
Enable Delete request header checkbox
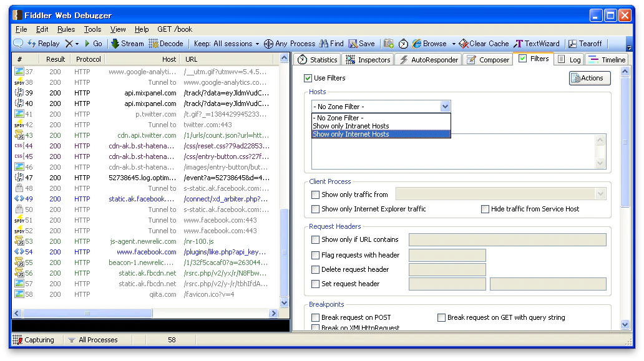[315, 269]
